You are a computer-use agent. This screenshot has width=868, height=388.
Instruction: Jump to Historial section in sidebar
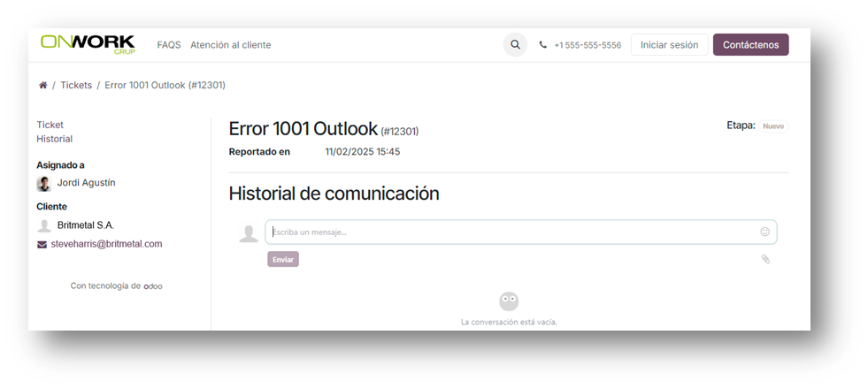pyautogui.click(x=54, y=139)
